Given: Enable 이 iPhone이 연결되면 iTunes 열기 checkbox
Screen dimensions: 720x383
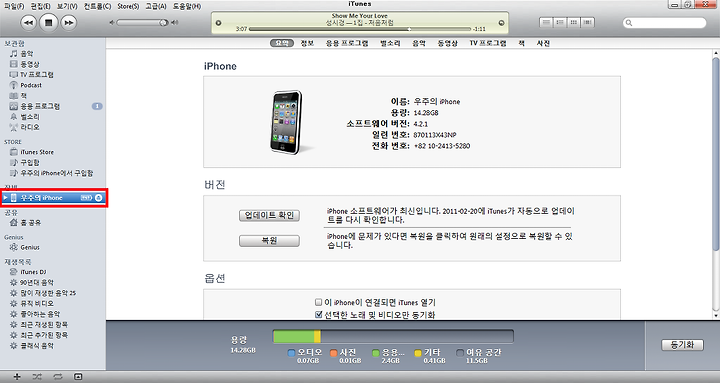Looking at the screenshot, I should click(318, 302).
